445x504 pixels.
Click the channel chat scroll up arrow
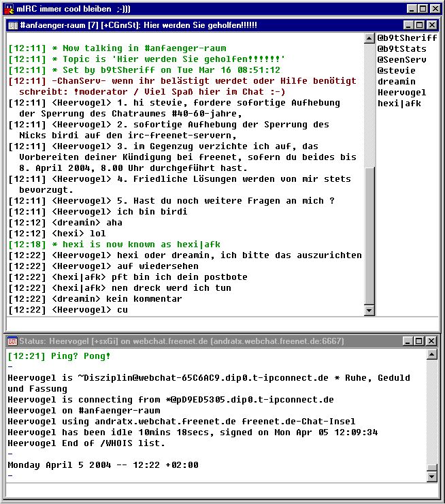[x=369, y=38]
